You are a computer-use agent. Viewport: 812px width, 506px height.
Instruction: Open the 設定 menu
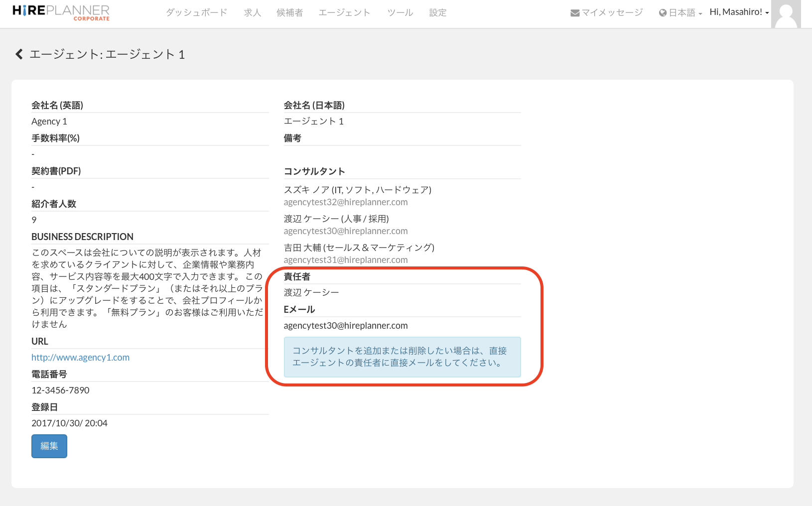click(x=438, y=12)
